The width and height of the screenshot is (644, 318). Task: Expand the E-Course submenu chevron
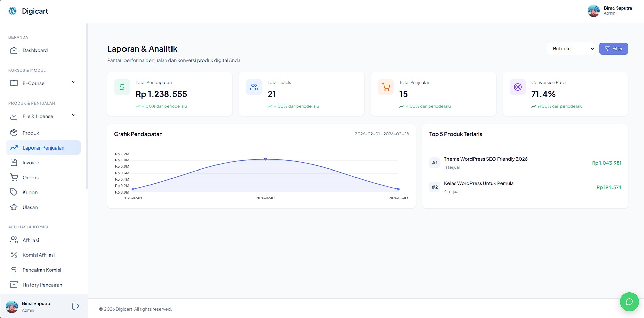74,82
